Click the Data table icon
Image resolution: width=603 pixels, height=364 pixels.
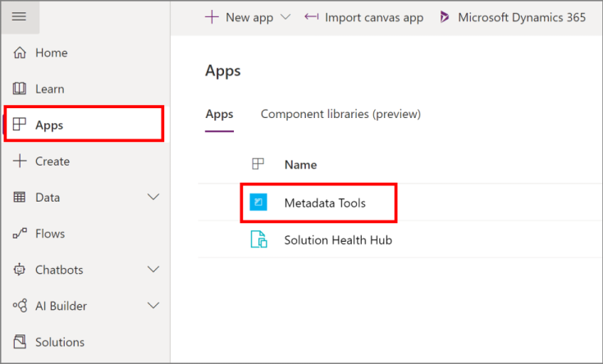(x=20, y=198)
